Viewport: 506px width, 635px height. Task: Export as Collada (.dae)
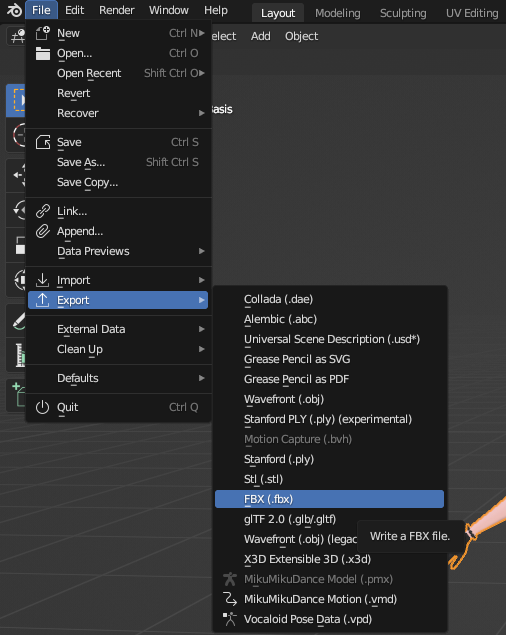(x=329, y=299)
